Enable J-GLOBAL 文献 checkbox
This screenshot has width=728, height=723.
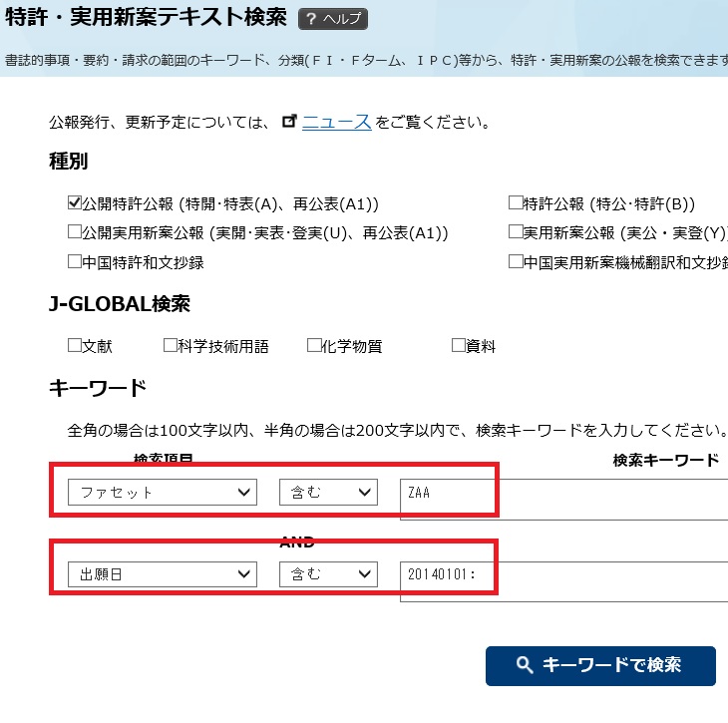74,345
